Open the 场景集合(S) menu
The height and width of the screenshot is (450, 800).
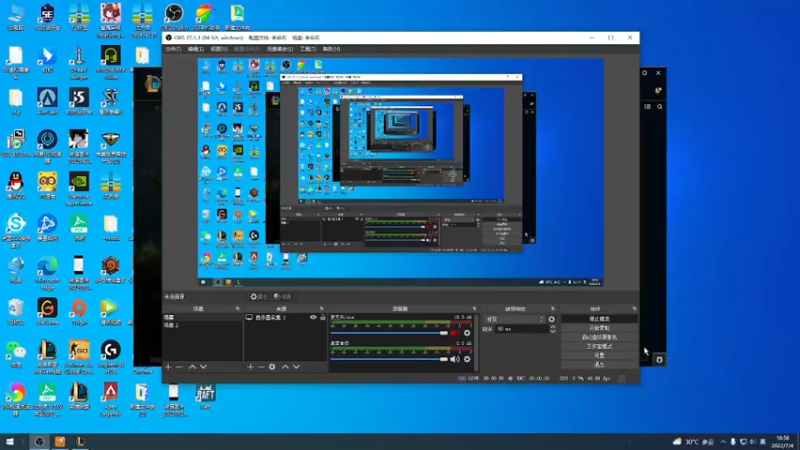point(280,49)
